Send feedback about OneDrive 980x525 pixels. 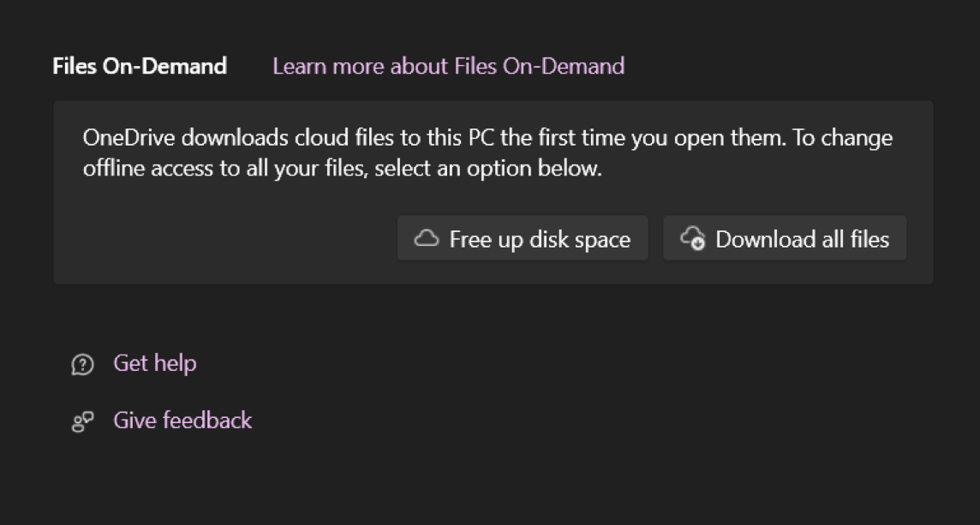pos(182,421)
